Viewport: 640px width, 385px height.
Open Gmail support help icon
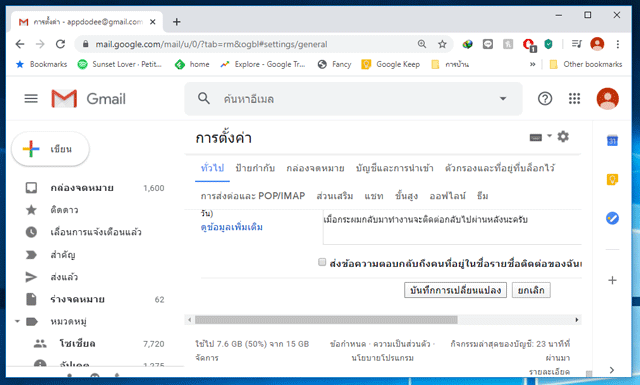[x=544, y=98]
